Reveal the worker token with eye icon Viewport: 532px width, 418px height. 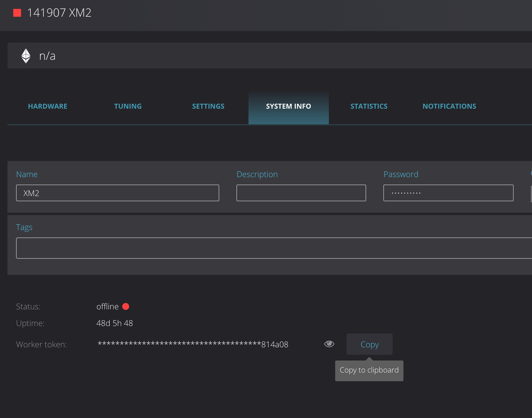329,344
